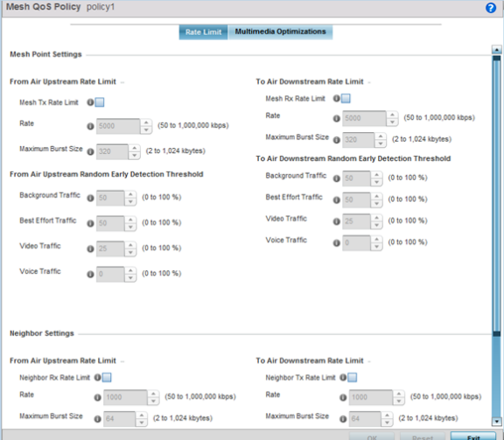Increase downstream Background Traffic threshold up arrow
The image size is (504, 440).
376,175
